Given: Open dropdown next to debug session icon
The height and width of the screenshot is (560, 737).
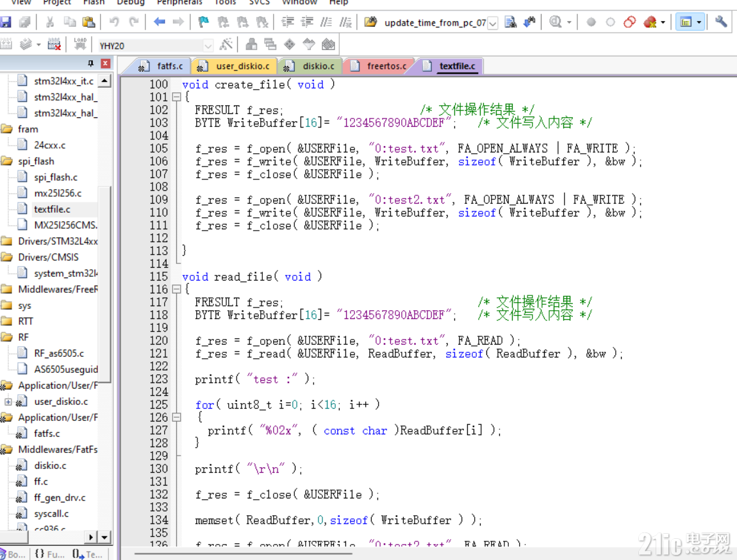Looking at the screenshot, I should click(x=569, y=22).
